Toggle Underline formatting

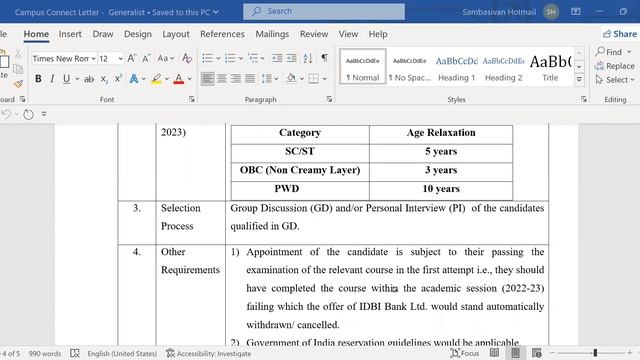click(x=66, y=79)
